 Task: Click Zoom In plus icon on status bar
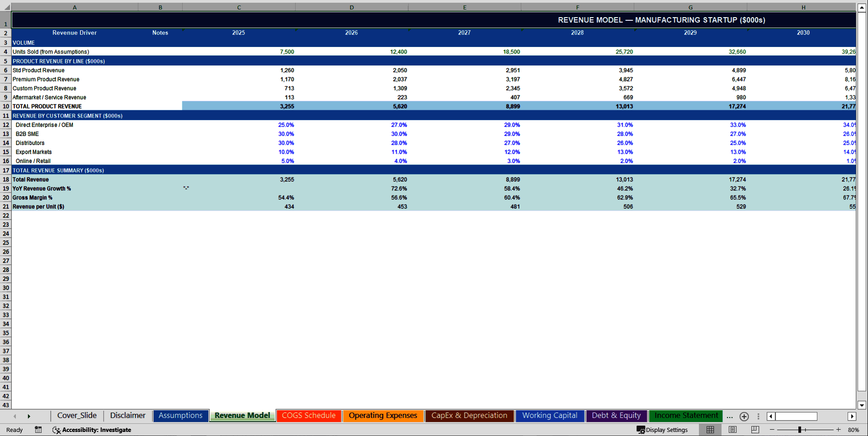click(839, 430)
